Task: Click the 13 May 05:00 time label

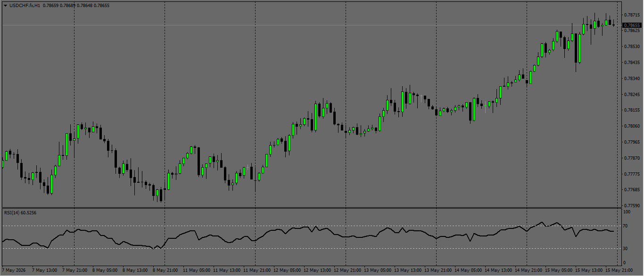Action: click(377, 271)
